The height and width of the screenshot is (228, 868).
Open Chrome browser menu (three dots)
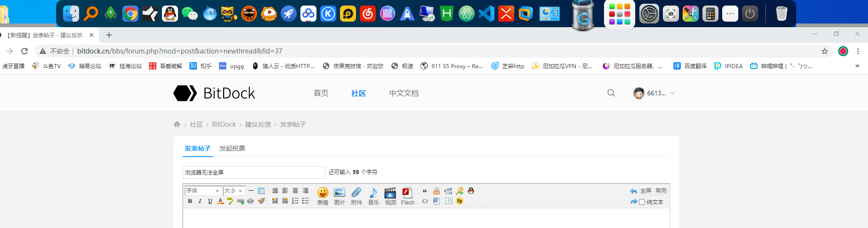[858, 51]
